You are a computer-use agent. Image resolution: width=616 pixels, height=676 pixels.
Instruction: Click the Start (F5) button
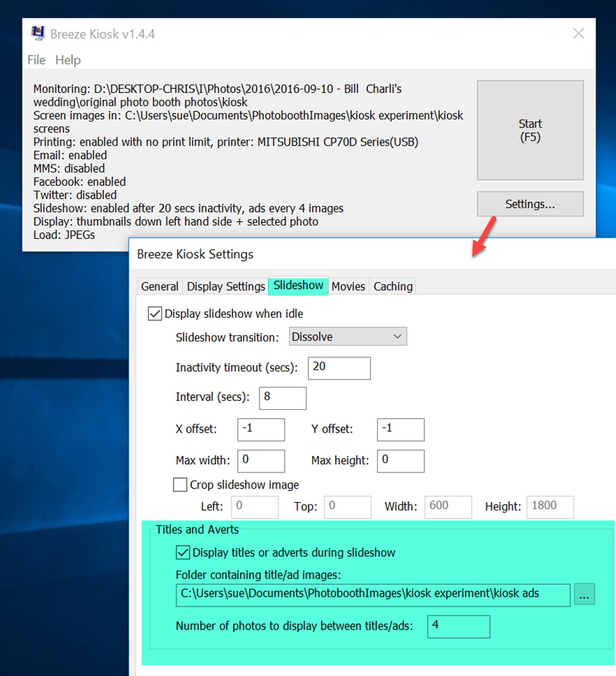(x=530, y=130)
